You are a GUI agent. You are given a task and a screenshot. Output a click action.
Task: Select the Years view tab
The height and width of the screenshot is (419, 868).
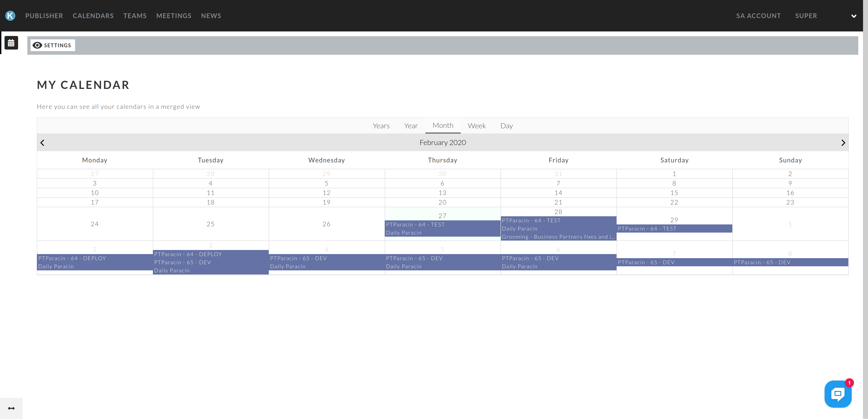tap(381, 126)
